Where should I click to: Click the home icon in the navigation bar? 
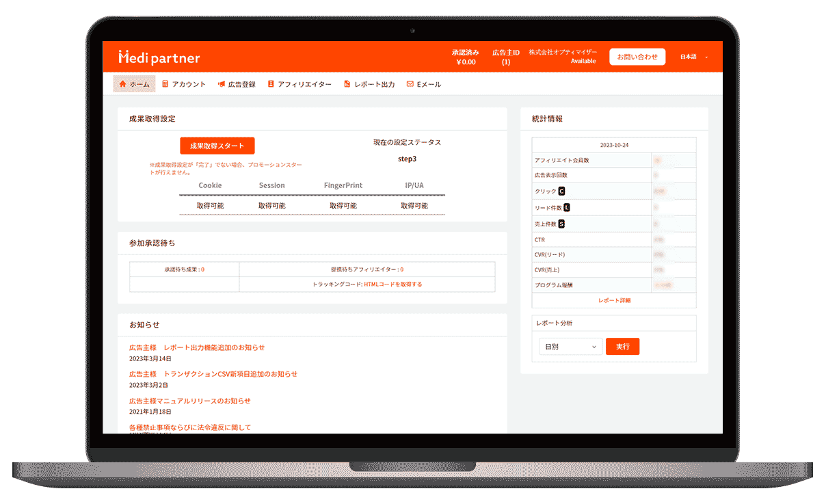tap(123, 84)
